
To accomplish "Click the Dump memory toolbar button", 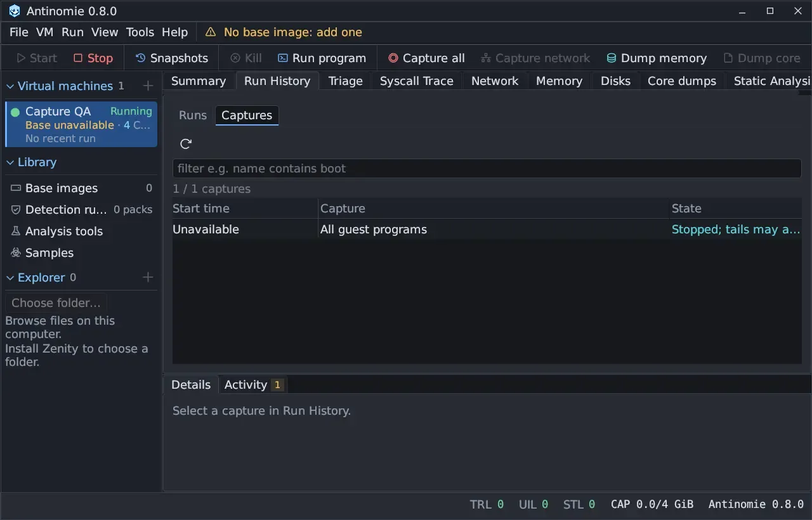I will point(657,58).
